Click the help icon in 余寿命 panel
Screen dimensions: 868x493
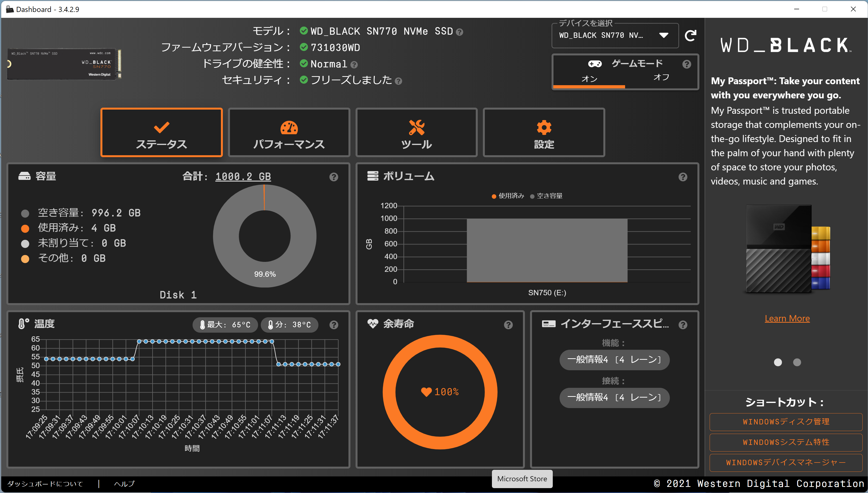(x=508, y=325)
